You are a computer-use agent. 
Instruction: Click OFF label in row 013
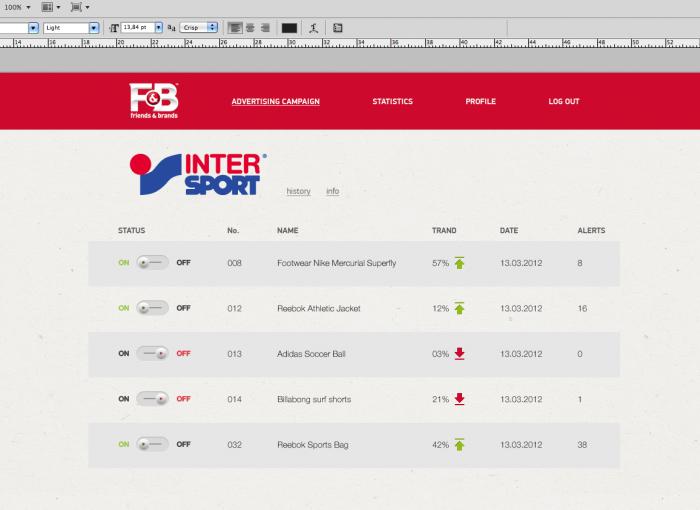click(x=183, y=353)
